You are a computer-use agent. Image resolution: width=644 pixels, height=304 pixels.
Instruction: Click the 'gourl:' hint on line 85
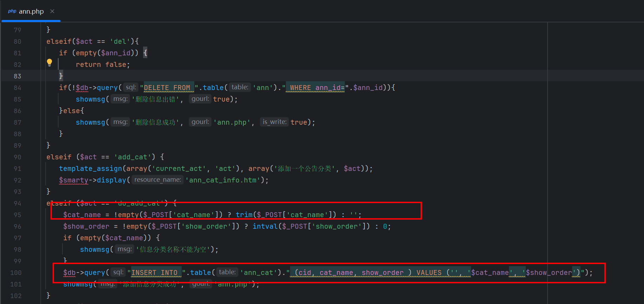click(200, 99)
